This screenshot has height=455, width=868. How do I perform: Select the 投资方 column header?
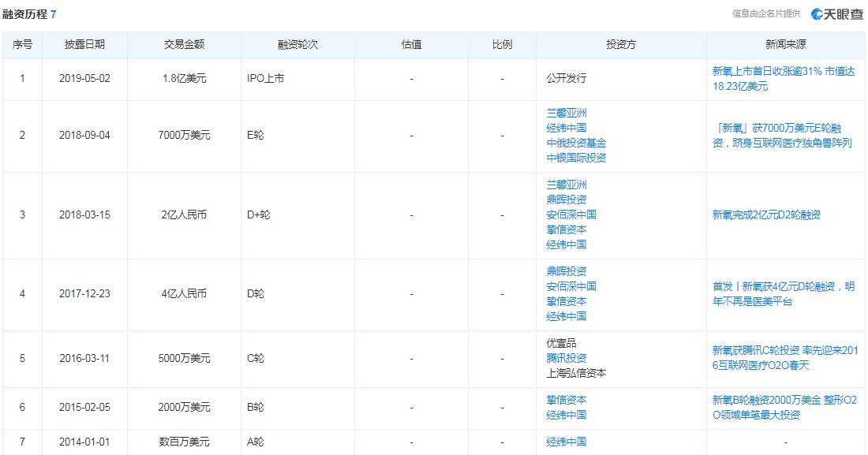621,44
